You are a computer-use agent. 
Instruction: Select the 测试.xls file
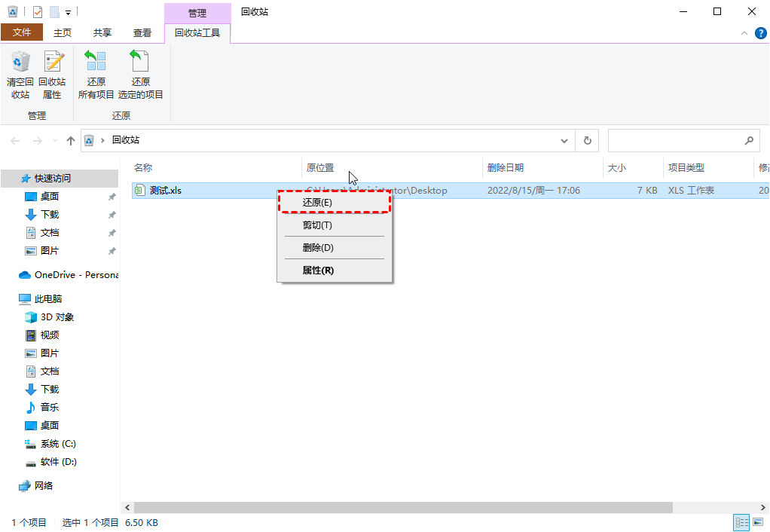(166, 191)
